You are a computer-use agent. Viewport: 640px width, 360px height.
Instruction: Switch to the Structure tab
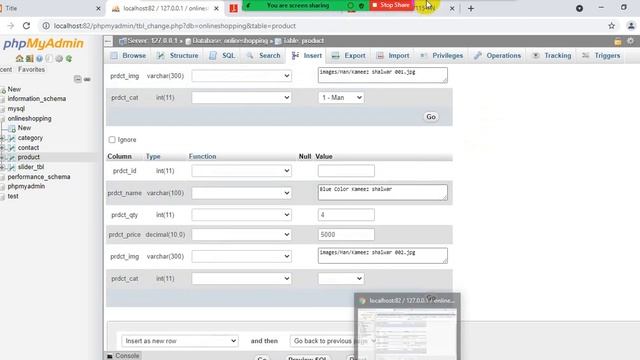pyautogui.click(x=178, y=56)
